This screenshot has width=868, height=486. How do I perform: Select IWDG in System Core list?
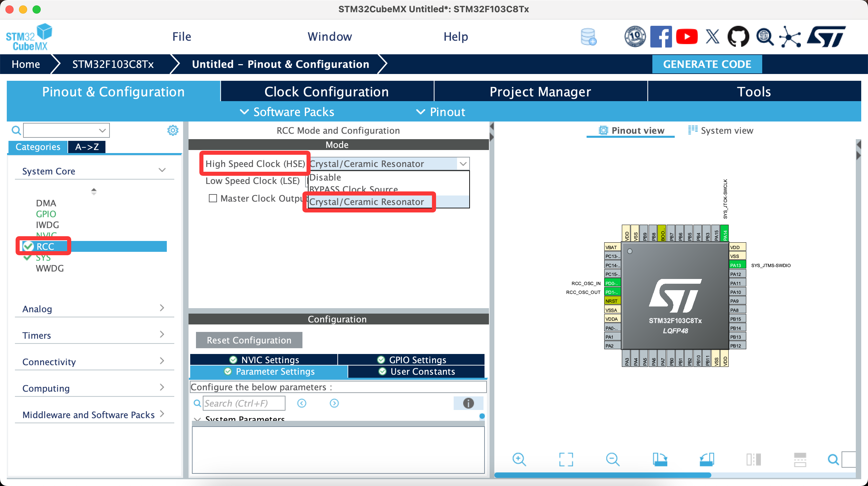click(x=47, y=225)
